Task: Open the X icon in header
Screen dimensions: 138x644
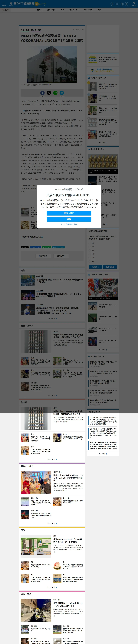Action: (x=117, y=4)
